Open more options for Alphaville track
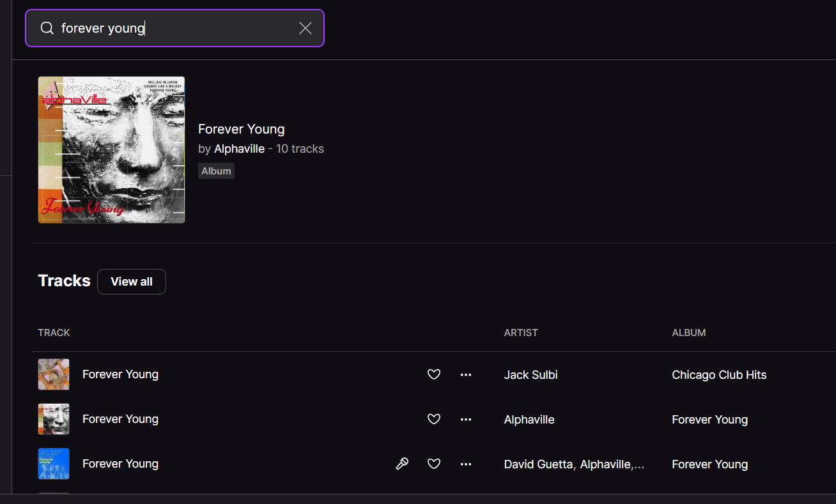The width and height of the screenshot is (836, 504). pos(466,419)
